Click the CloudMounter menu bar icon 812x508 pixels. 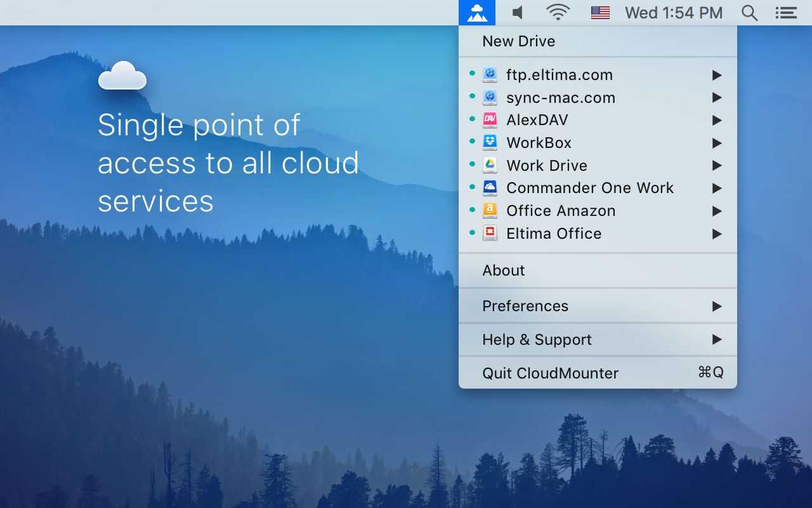coord(477,13)
